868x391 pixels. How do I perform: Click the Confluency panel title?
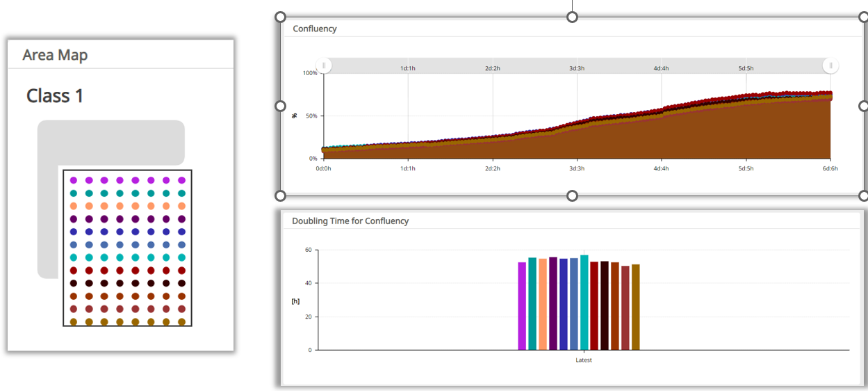pos(315,29)
